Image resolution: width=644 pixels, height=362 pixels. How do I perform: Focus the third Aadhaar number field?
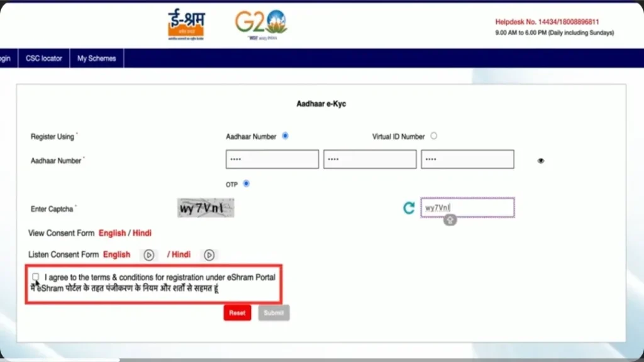point(467,159)
